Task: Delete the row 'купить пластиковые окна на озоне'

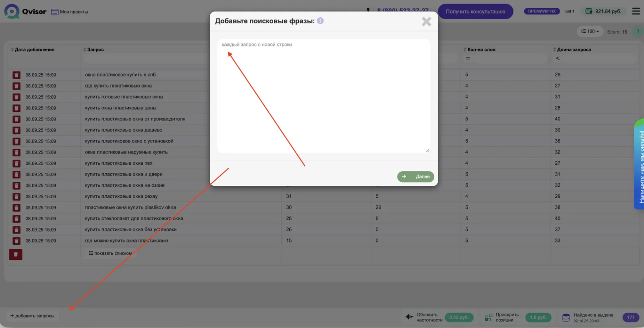Action: (17, 186)
